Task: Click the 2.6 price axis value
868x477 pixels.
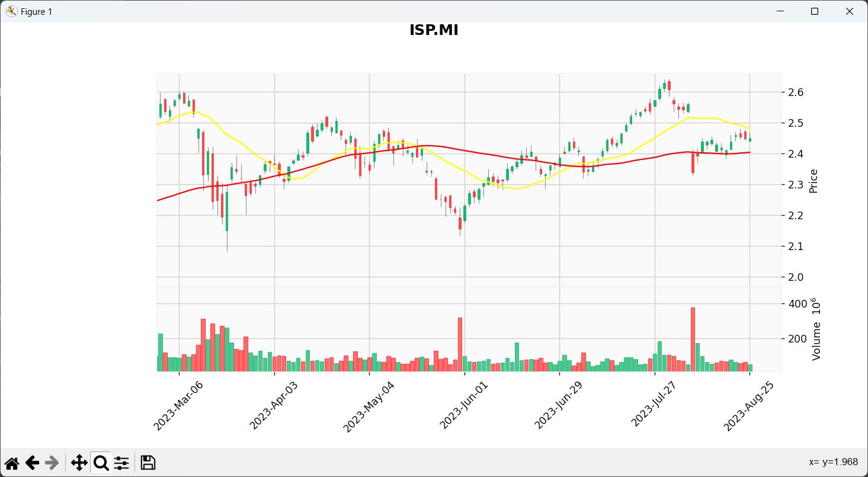Action: coord(796,92)
